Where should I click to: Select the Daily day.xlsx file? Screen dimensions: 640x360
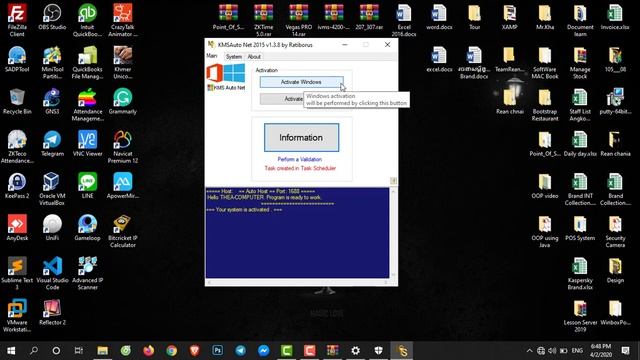580,144
